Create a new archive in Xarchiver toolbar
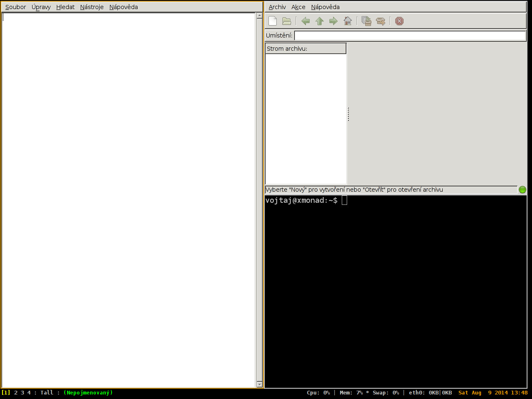Image resolution: width=532 pixels, height=399 pixels. click(x=273, y=21)
